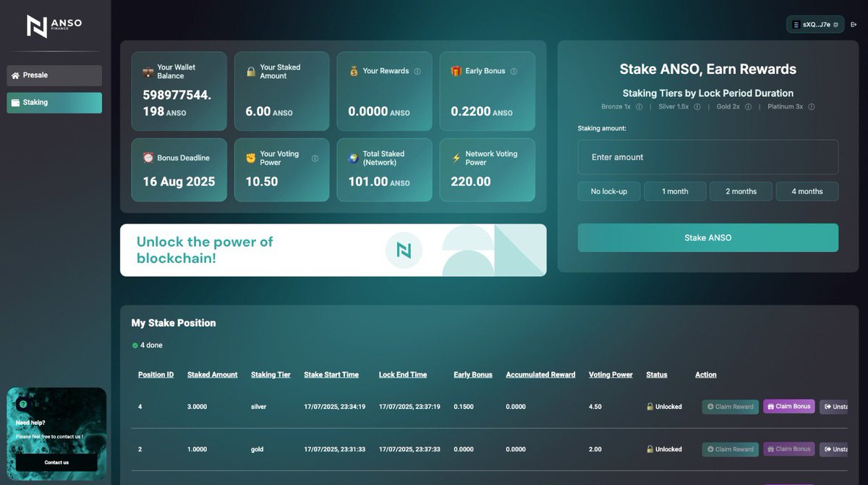
Task: Click the Voting Power column header
Action: coord(610,375)
